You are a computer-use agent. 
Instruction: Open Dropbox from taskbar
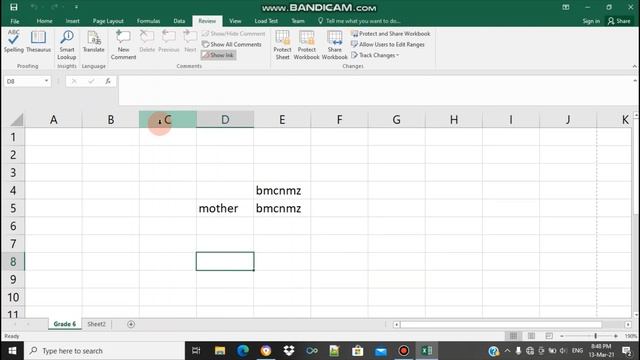tap(289, 351)
